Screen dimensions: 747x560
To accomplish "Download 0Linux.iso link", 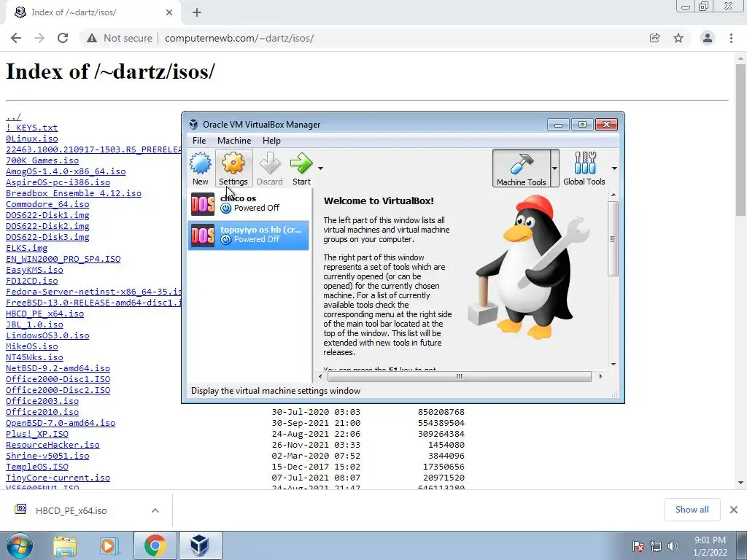I will pyautogui.click(x=32, y=139).
